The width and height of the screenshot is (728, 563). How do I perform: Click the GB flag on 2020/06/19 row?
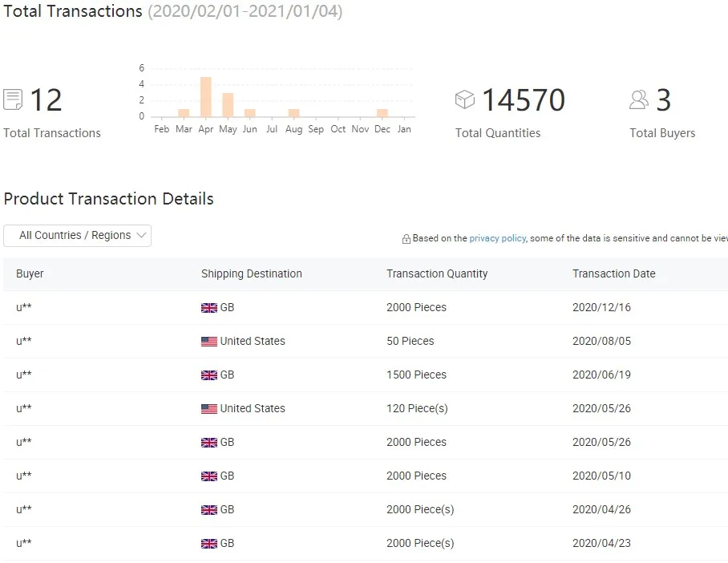(209, 375)
